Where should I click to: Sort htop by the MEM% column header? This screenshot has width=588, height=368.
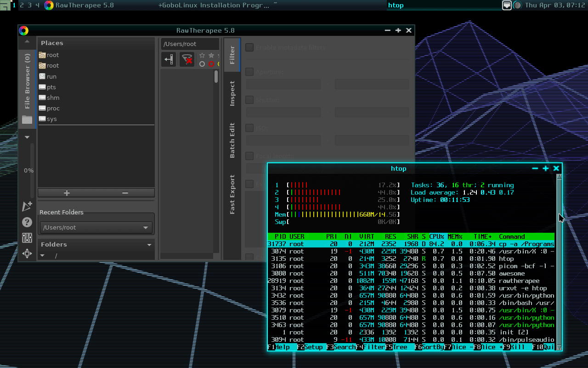455,236
